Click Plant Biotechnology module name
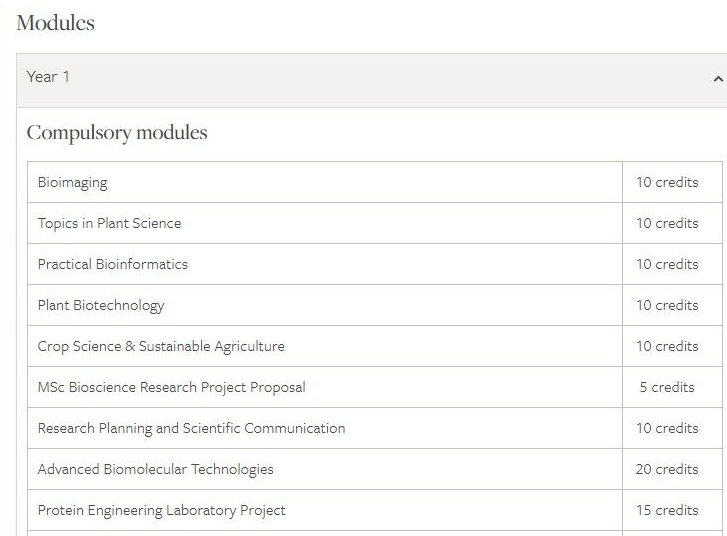Image resolution: width=727 pixels, height=536 pixels. [x=101, y=306]
